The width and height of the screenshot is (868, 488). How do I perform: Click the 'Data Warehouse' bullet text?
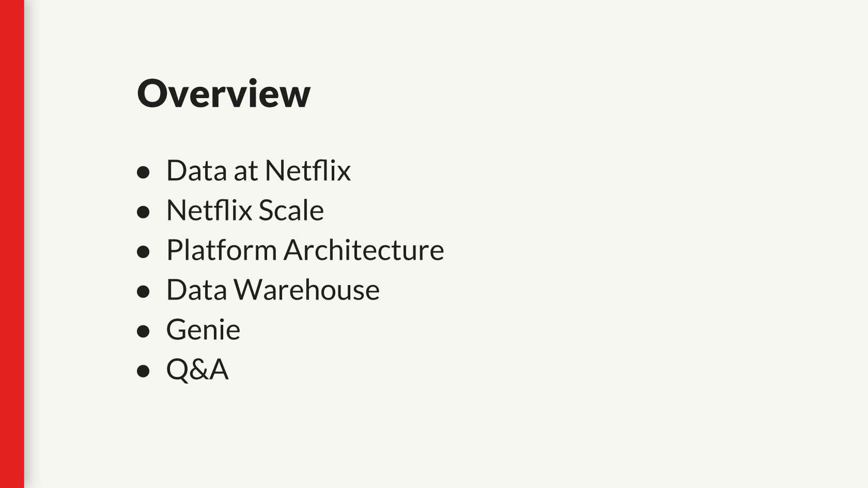pyautogui.click(x=273, y=290)
